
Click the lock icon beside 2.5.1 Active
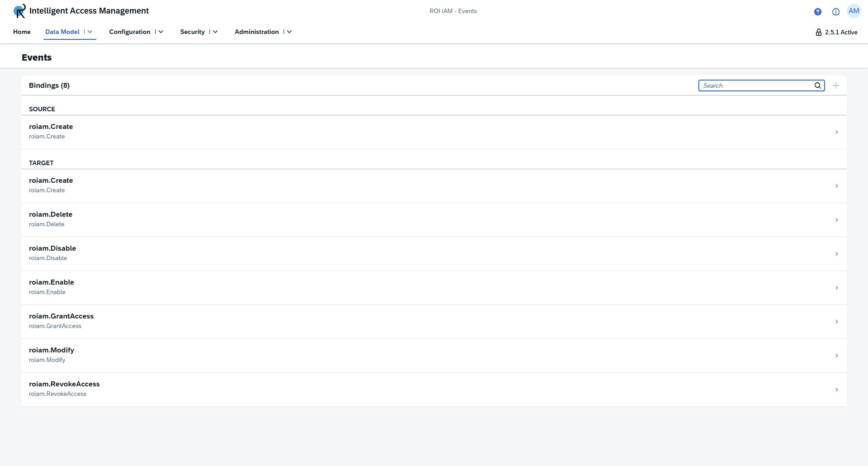point(818,32)
